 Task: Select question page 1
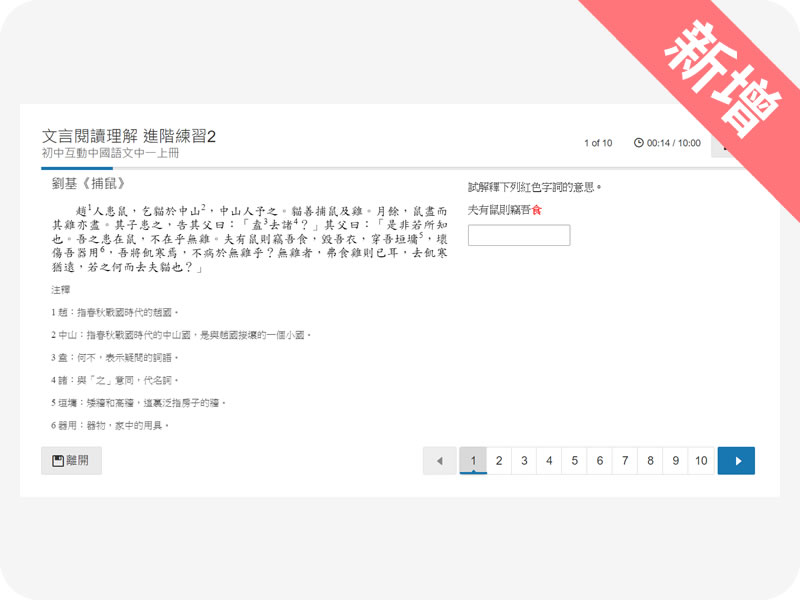pos(473,461)
